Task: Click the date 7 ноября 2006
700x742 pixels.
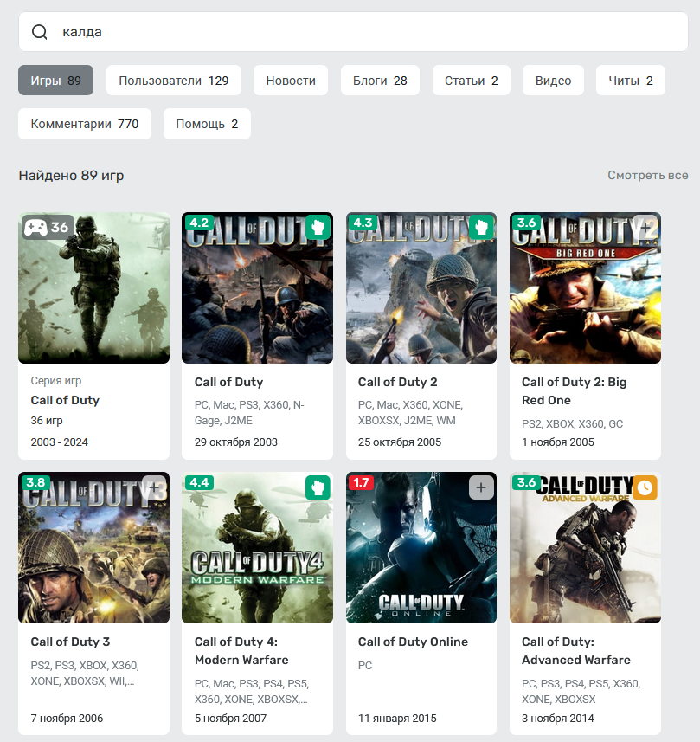Action: 67,719
